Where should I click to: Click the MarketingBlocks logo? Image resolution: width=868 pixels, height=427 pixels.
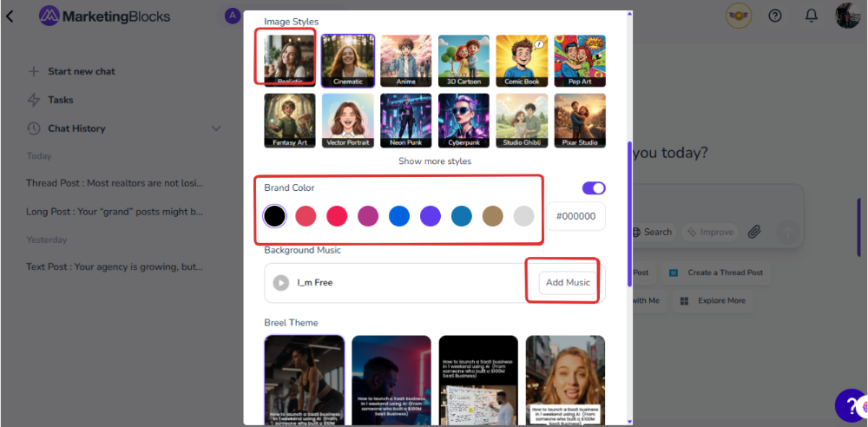[105, 16]
